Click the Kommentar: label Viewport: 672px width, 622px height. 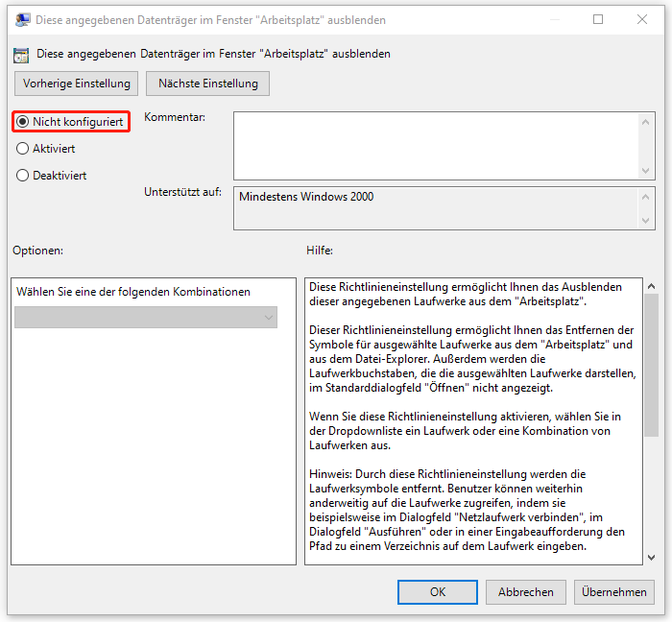tap(175, 117)
